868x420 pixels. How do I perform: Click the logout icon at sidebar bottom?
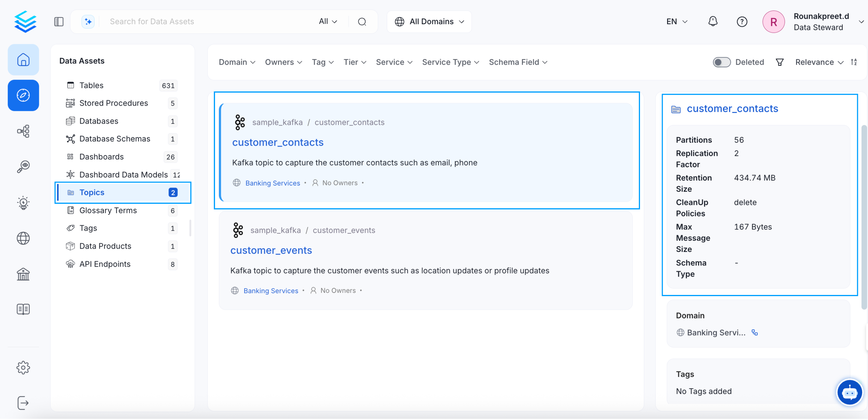[x=23, y=403]
